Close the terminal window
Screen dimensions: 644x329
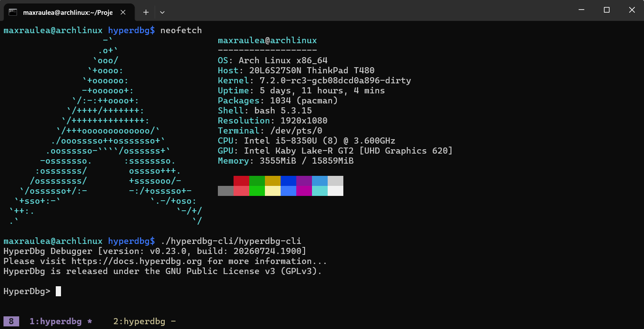click(632, 10)
